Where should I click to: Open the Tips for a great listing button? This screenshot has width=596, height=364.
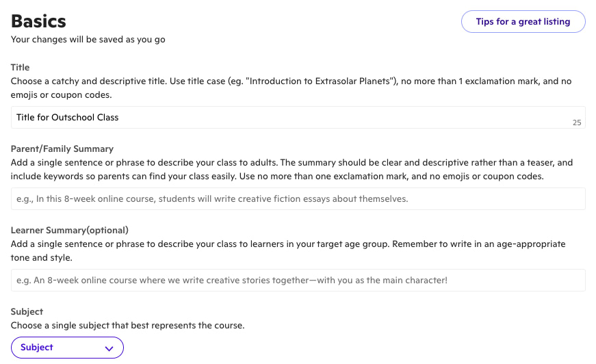tap(523, 21)
